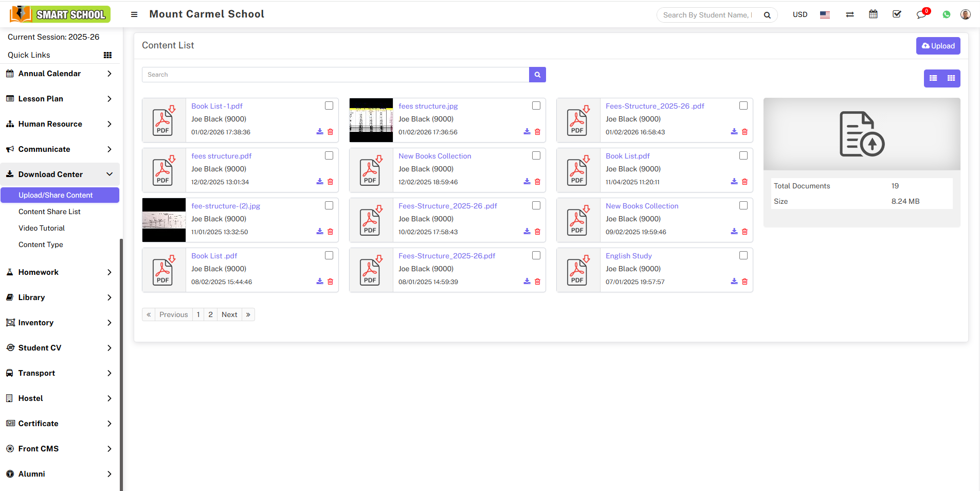Select the Book List-1.pdf checkbox
The height and width of the screenshot is (491, 980).
tap(329, 106)
